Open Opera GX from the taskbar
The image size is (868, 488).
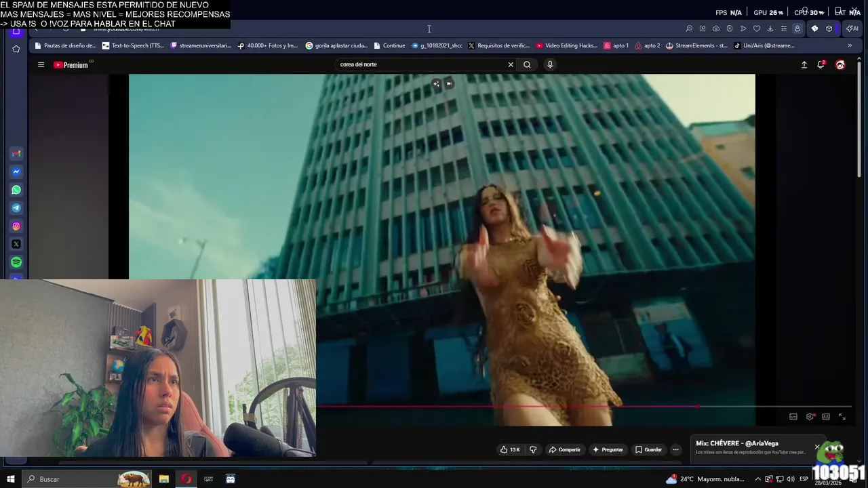coord(186,479)
